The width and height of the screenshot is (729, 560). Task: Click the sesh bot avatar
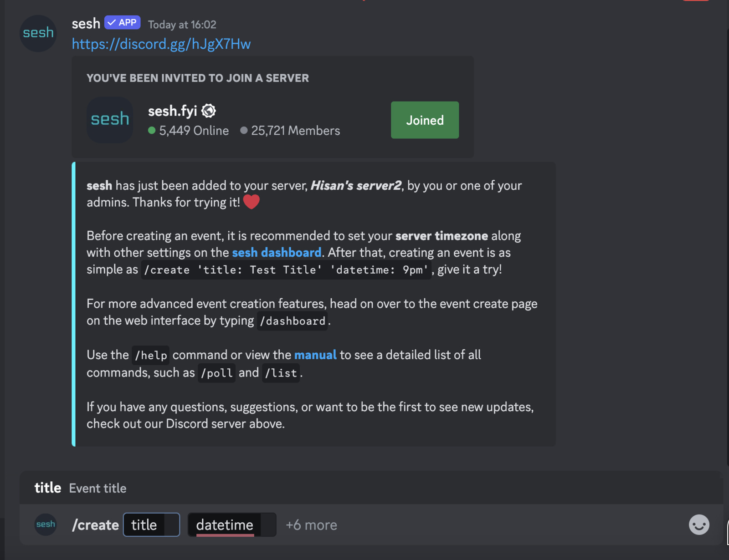pos(38,33)
